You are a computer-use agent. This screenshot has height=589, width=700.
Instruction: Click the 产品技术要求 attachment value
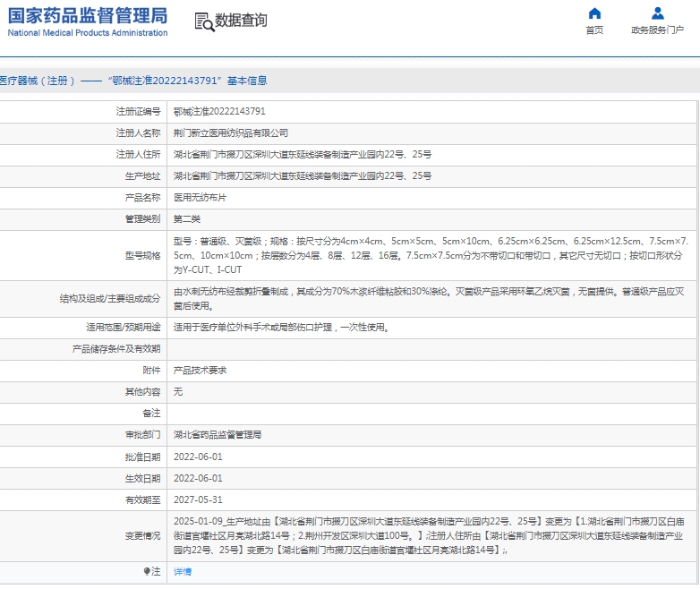(x=200, y=371)
